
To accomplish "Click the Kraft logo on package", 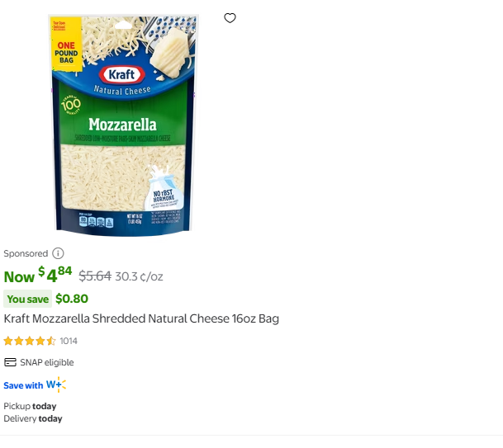I will (122, 75).
